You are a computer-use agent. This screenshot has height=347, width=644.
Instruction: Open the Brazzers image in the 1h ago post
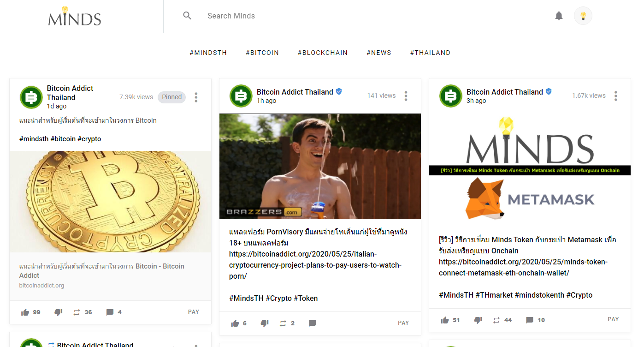(320, 166)
